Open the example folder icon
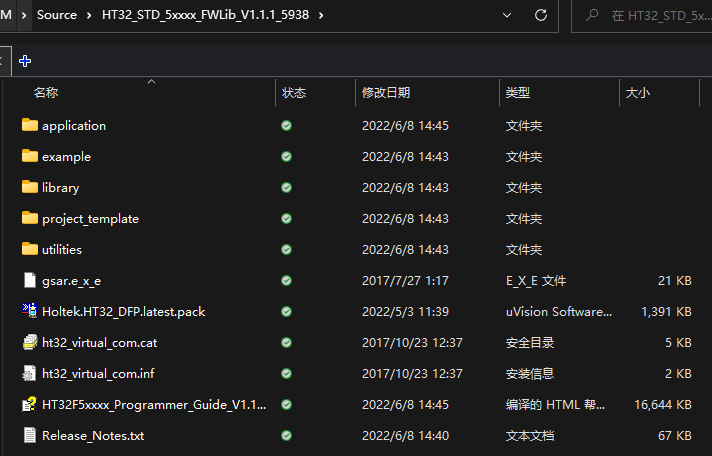This screenshot has height=456, width=712. click(30, 156)
